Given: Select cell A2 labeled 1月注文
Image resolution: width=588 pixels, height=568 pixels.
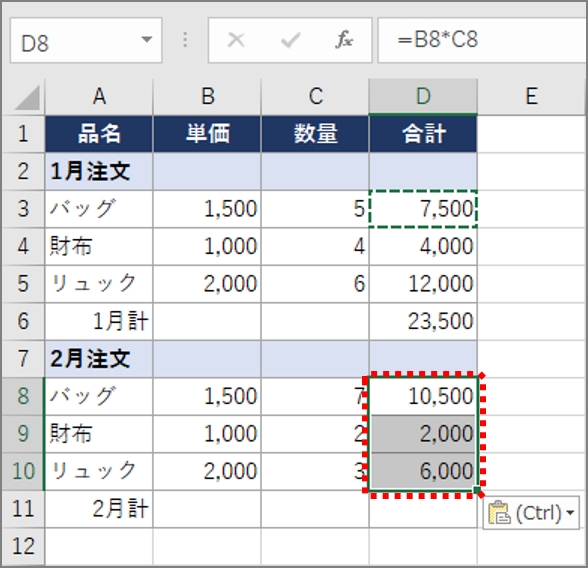Looking at the screenshot, I should [x=99, y=171].
